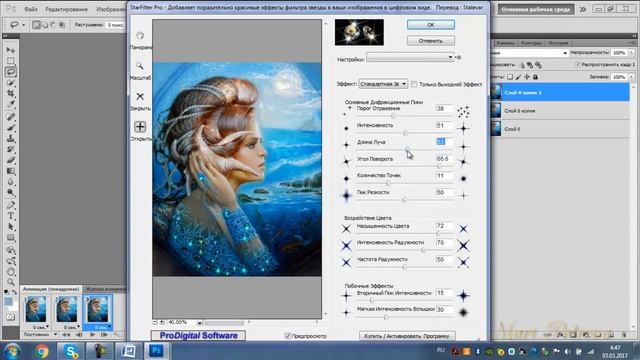Select animation frame 2 thumbnail

click(67, 309)
